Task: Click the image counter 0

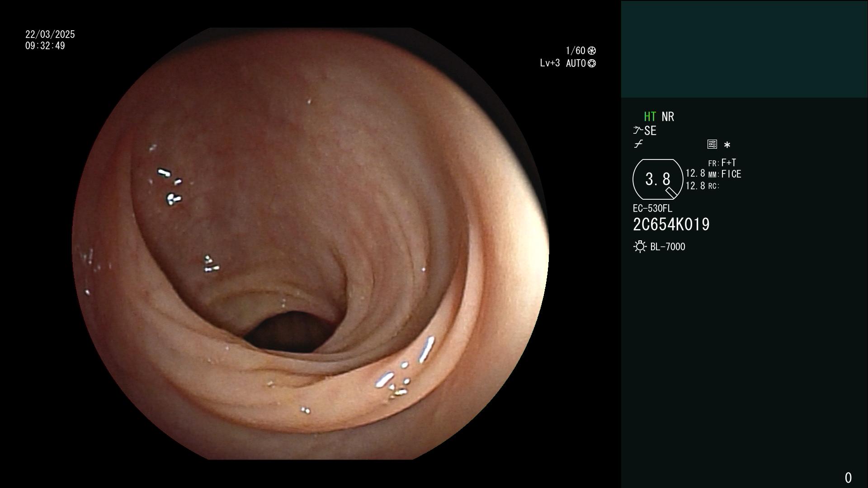Action: coord(848,478)
